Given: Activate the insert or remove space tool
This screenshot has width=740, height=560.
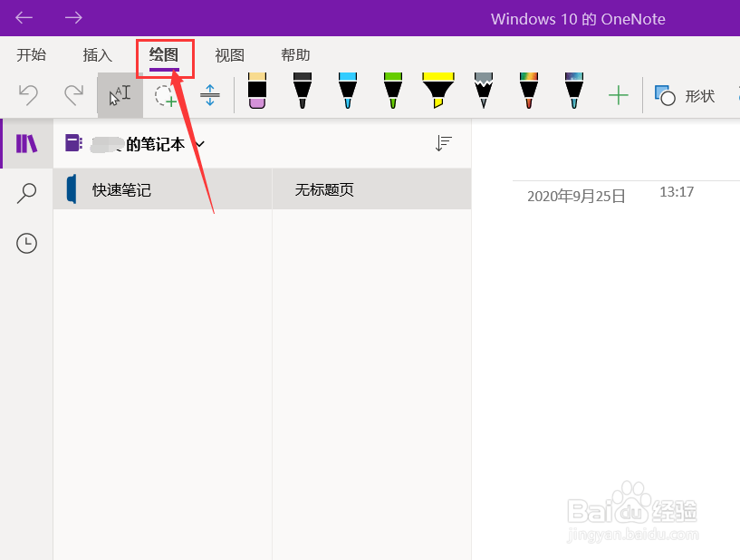Looking at the screenshot, I should coord(210,95).
